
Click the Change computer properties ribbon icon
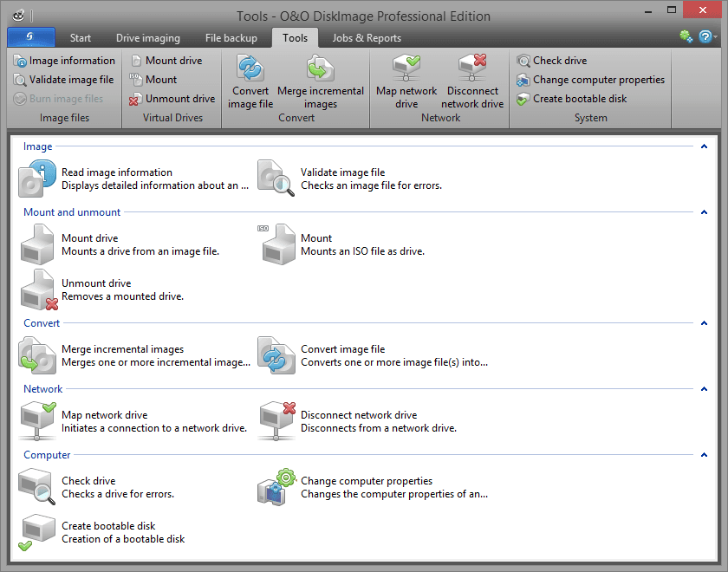tap(523, 80)
